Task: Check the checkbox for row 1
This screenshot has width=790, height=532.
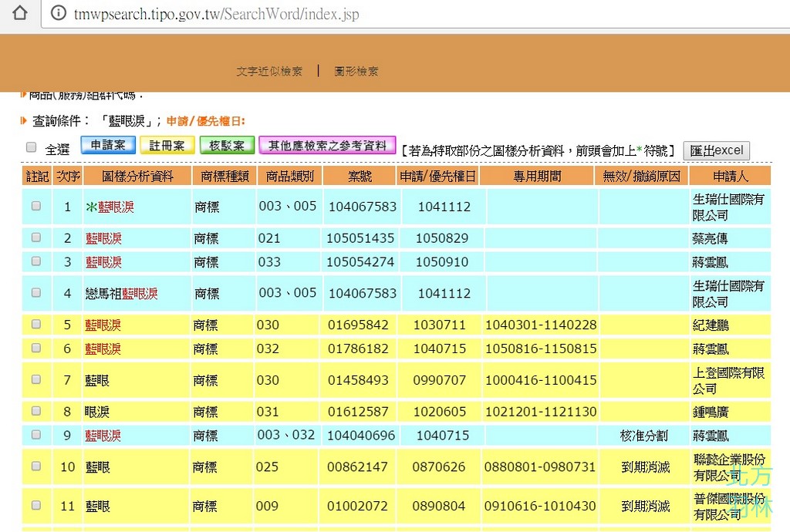Action: coord(36,206)
